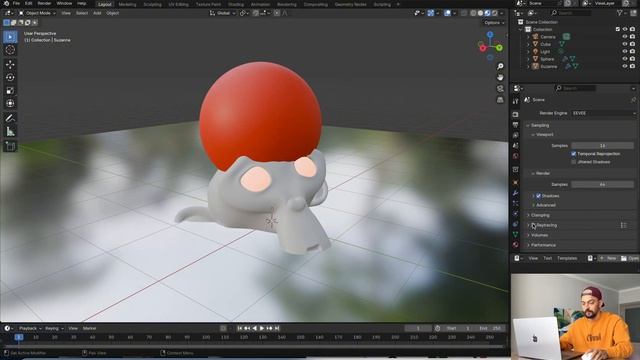The width and height of the screenshot is (640, 360).
Task: Jump to the last frame in timeline
Action: (277, 328)
